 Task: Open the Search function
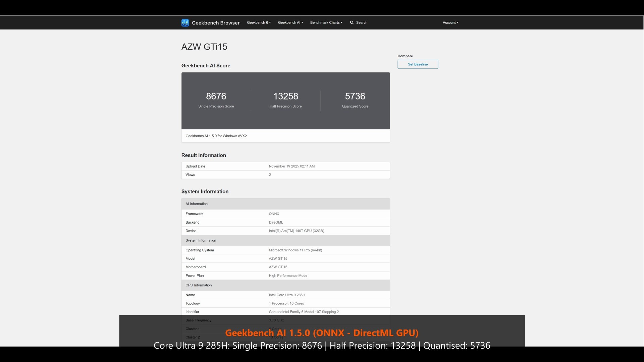[x=359, y=22]
